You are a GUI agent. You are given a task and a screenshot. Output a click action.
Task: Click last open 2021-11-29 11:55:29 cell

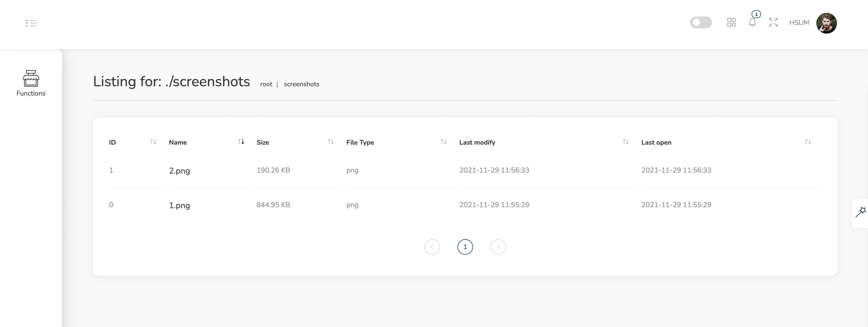676,205
